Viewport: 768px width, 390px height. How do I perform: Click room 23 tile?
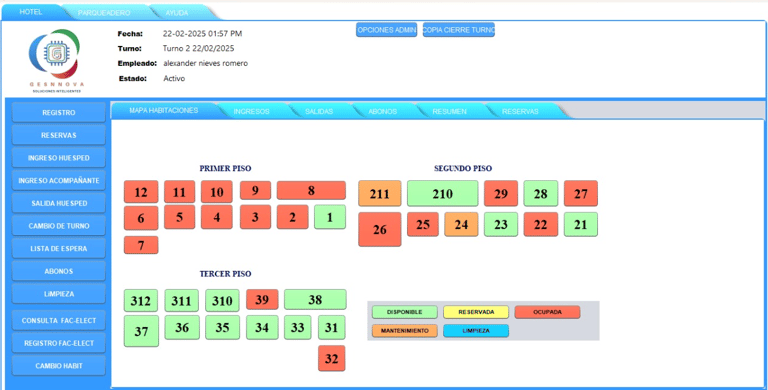coord(501,224)
